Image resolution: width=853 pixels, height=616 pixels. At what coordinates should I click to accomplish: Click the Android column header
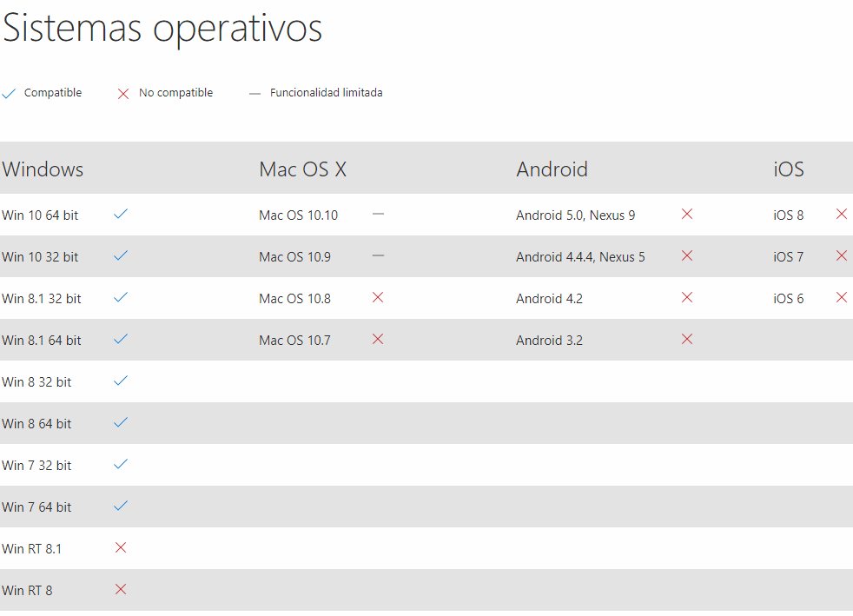(x=552, y=169)
